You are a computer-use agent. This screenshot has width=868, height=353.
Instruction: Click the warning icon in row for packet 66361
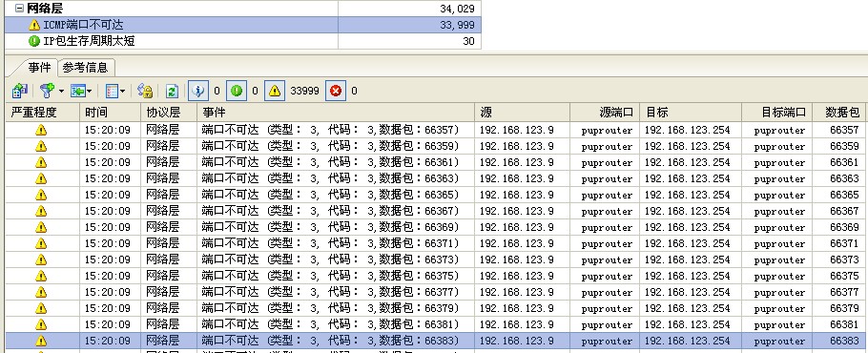[41, 163]
